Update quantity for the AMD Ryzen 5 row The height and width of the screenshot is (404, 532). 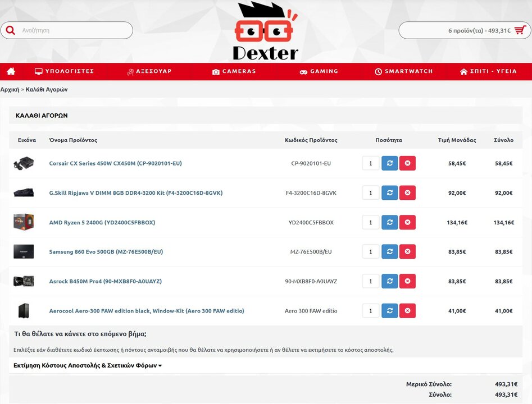389,222
